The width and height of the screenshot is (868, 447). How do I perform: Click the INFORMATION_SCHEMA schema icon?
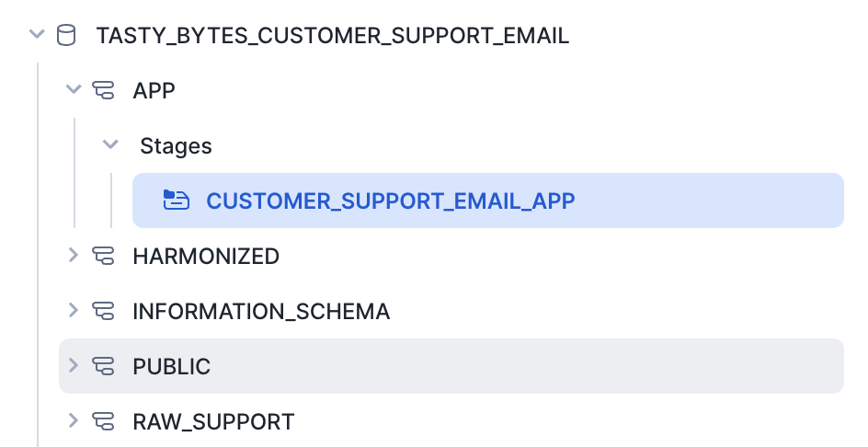103,311
